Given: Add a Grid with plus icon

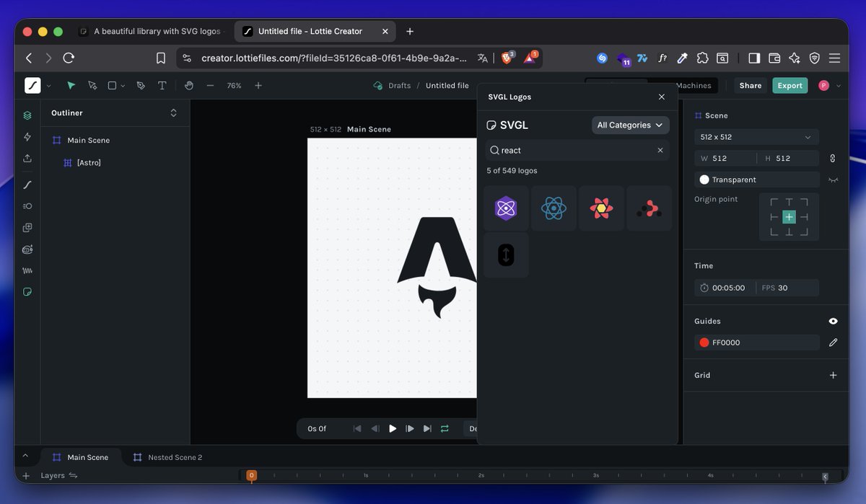Looking at the screenshot, I should click(833, 375).
